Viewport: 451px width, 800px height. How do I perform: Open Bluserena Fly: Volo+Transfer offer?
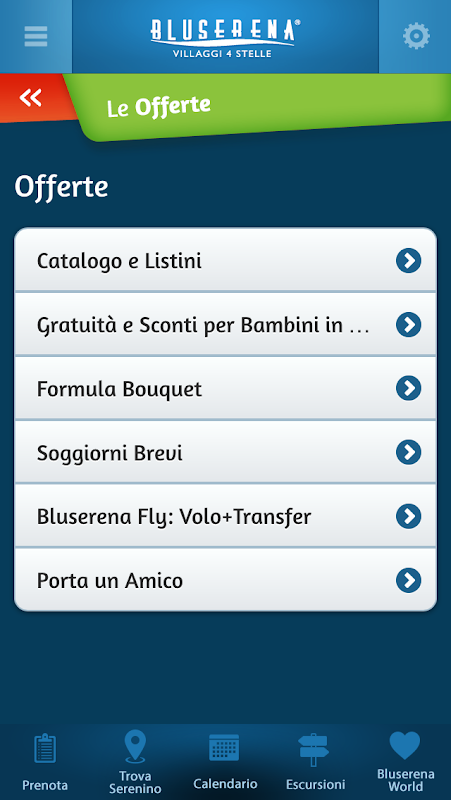tap(226, 516)
